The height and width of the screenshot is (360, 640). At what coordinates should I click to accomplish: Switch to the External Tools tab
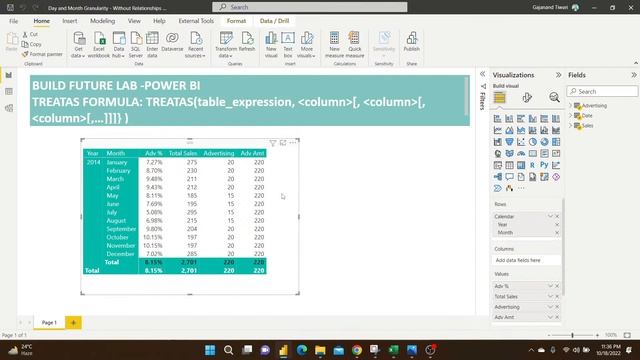pyautogui.click(x=196, y=21)
